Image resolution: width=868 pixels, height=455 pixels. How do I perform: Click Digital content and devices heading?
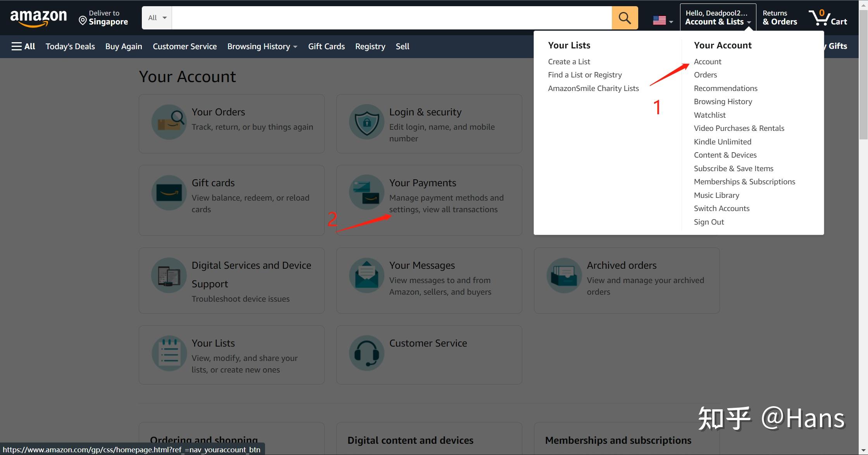(x=410, y=440)
